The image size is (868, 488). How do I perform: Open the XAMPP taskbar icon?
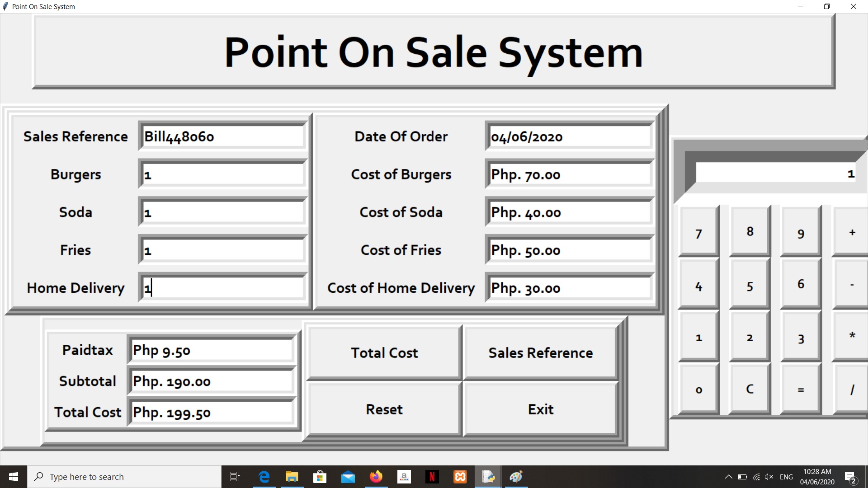tap(460, 477)
